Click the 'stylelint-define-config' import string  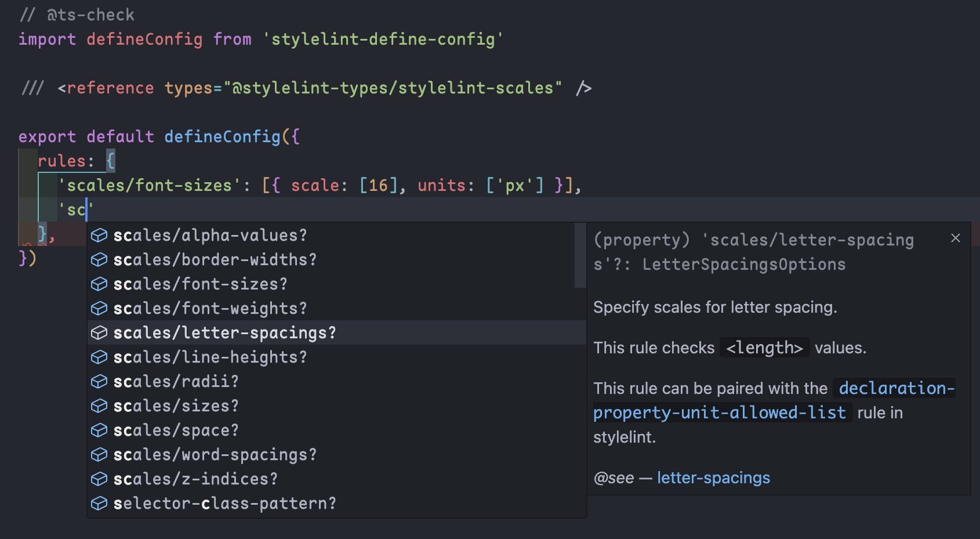pos(383,39)
